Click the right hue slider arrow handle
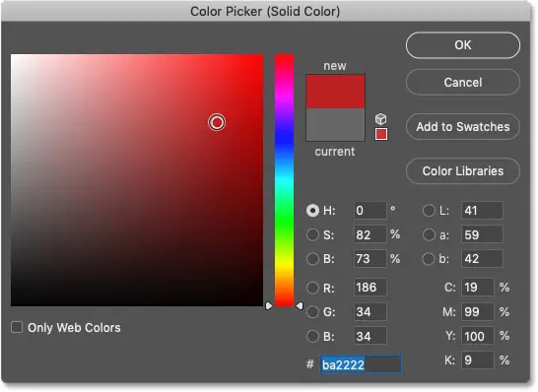The width and height of the screenshot is (538, 392). tap(300, 305)
